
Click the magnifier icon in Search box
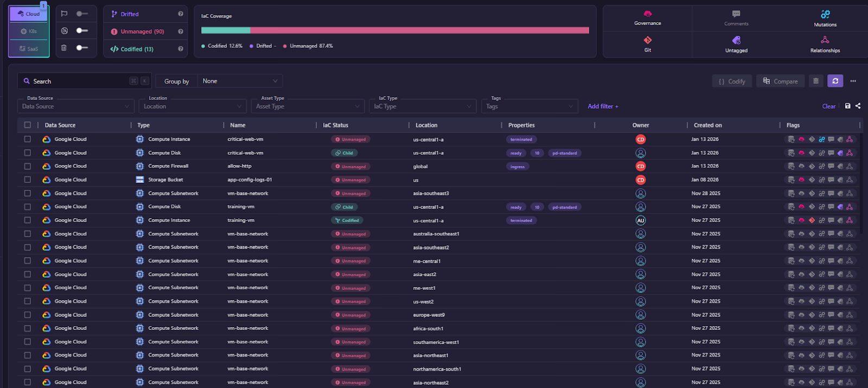coord(27,81)
